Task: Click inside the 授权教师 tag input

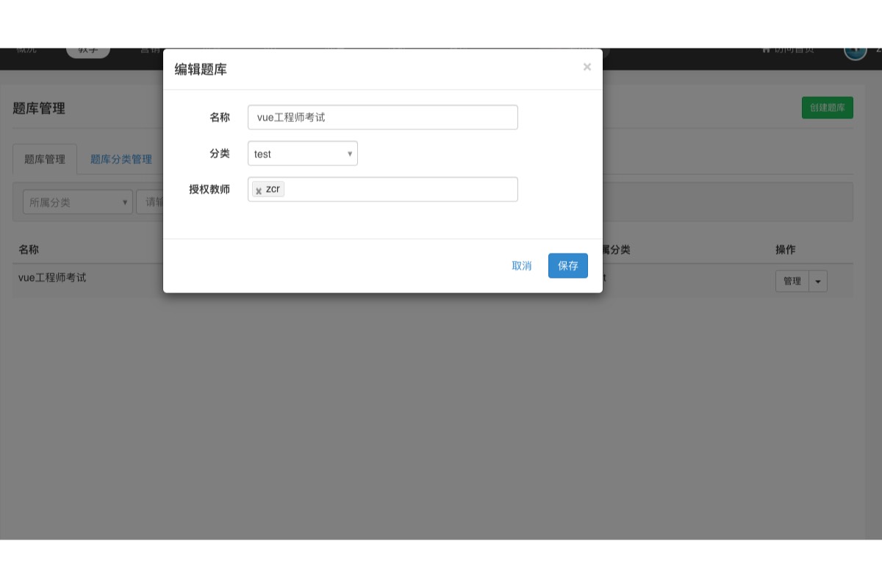Action: [383, 190]
